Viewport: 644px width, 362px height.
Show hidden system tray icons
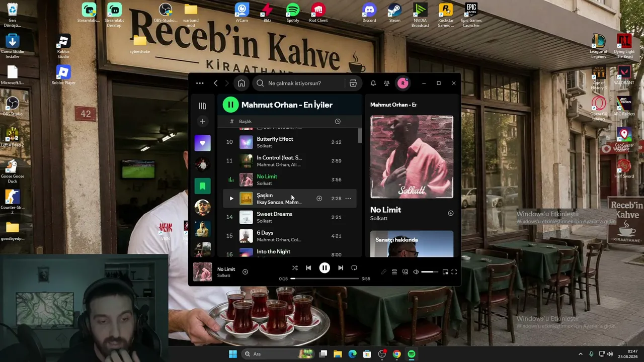point(580,354)
